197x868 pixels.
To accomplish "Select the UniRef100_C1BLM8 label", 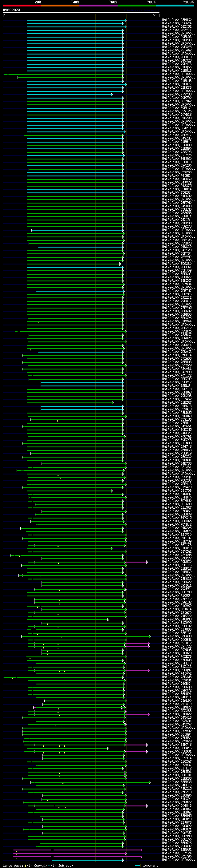I will tap(177, 81).
